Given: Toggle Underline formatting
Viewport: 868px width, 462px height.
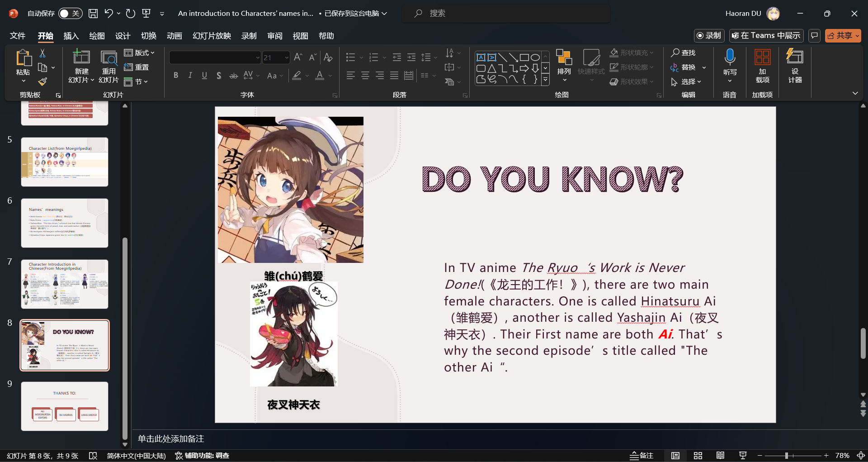Looking at the screenshot, I should pos(204,76).
